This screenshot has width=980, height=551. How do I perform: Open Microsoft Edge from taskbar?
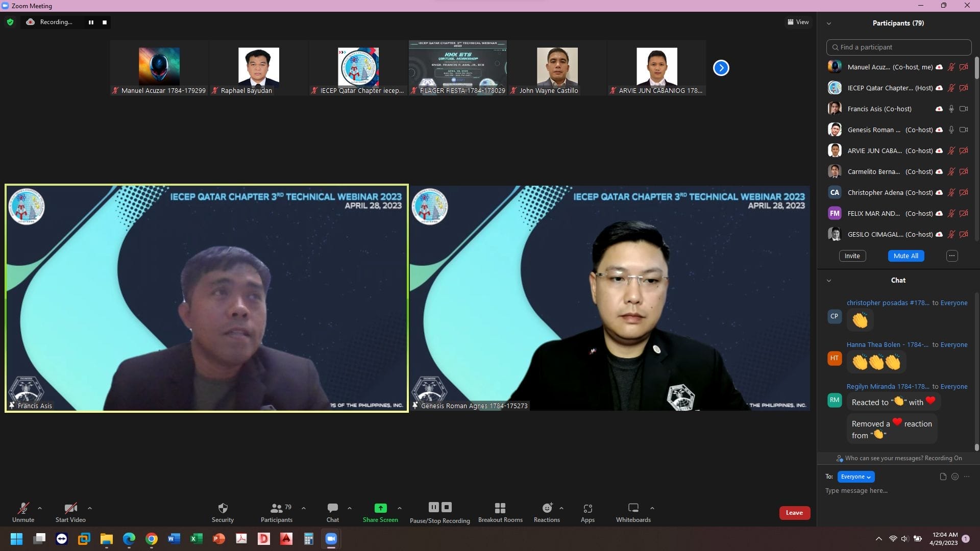click(x=129, y=539)
